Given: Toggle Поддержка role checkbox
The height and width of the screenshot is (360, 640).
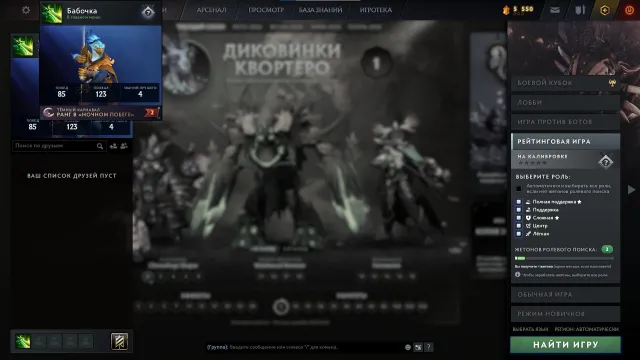Looking at the screenshot, I should [519, 209].
